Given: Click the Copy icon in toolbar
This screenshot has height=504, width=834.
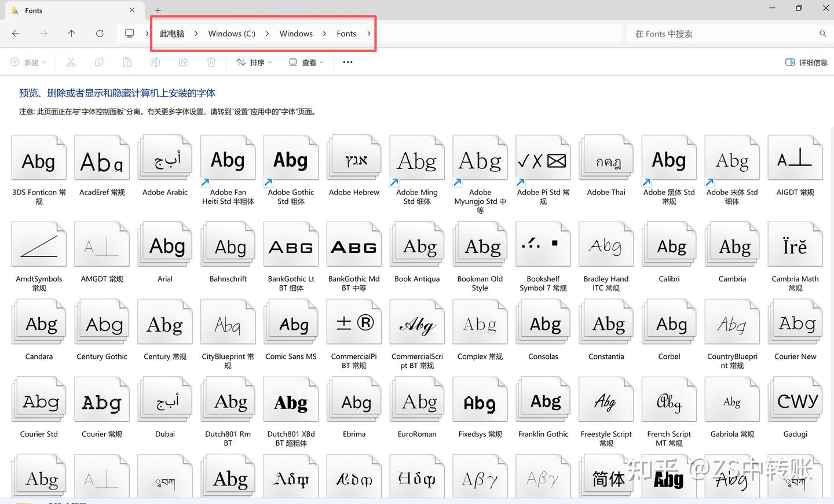Looking at the screenshot, I should point(99,62).
